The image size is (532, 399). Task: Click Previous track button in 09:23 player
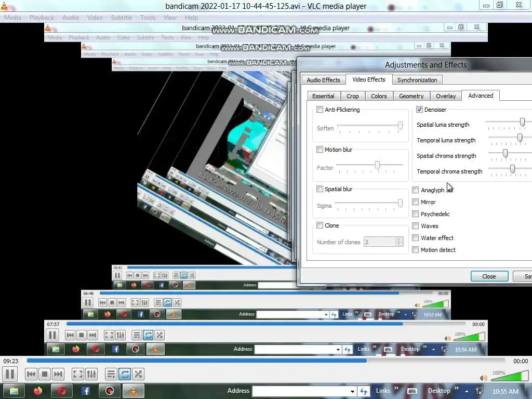(31, 374)
